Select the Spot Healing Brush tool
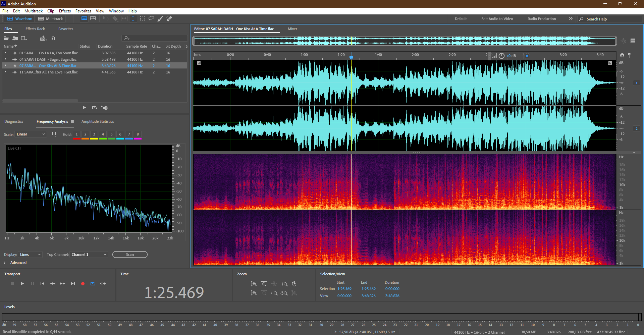This screenshot has height=335, width=644. tap(169, 19)
